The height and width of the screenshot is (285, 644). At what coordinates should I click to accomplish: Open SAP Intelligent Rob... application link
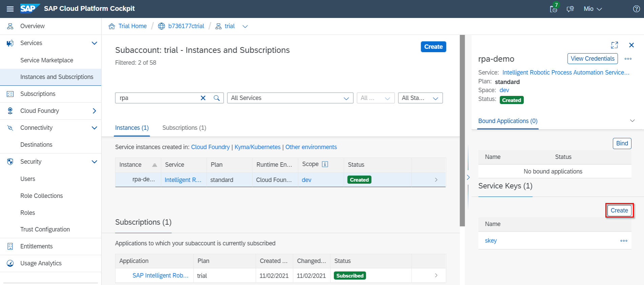pos(160,276)
